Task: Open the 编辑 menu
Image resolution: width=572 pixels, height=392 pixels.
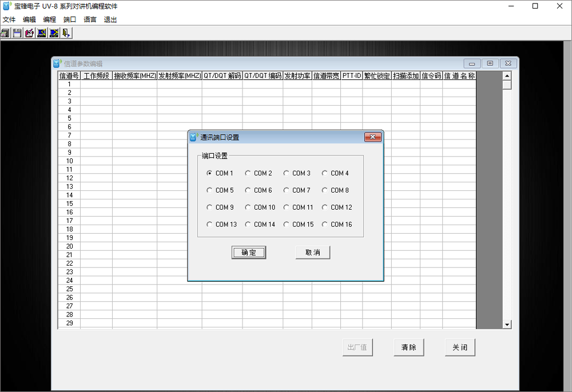Action: [x=29, y=19]
